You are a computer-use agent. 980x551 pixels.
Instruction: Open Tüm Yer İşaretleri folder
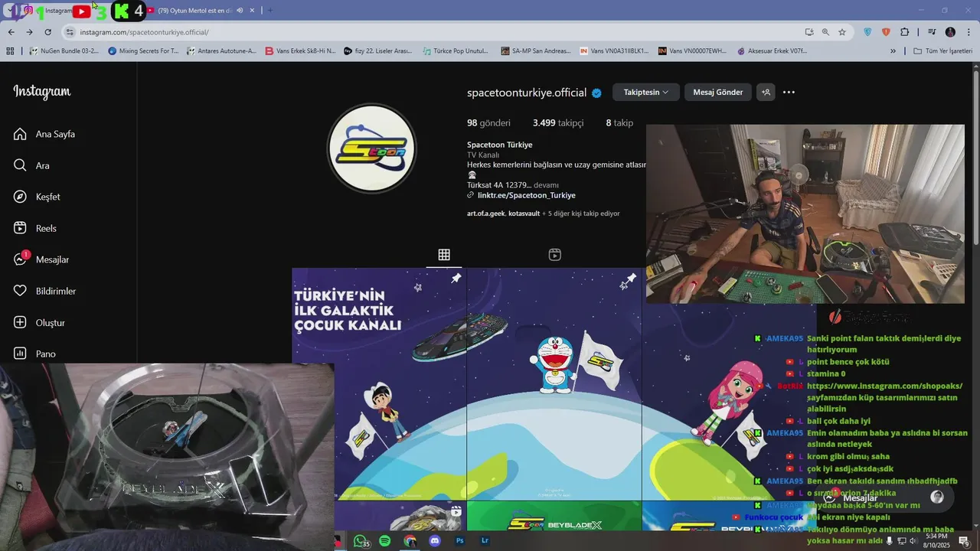click(942, 51)
